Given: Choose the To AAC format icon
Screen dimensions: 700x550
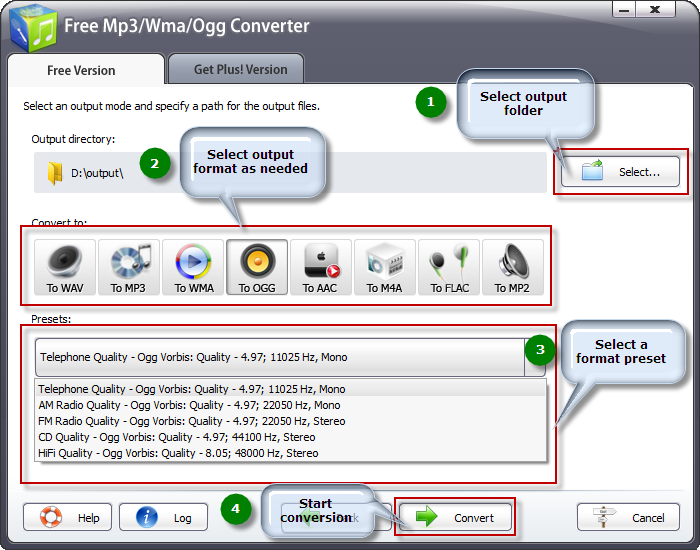Looking at the screenshot, I should (x=321, y=267).
